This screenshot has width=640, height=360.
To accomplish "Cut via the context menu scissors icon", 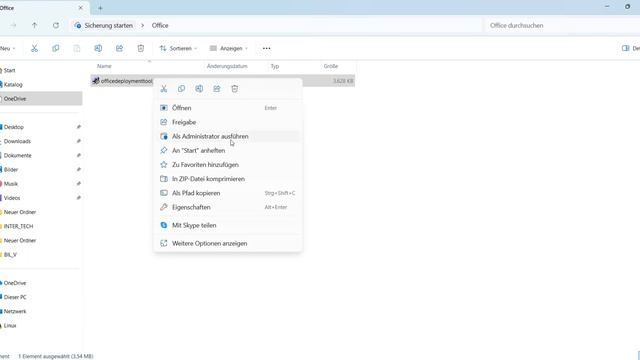I will [x=164, y=89].
